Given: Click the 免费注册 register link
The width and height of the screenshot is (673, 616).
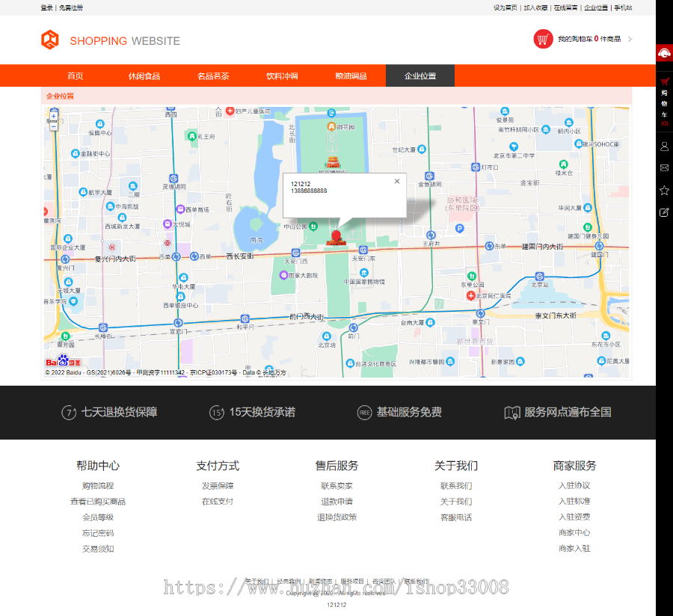Looking at the screenshot, I should coord(71,7).
